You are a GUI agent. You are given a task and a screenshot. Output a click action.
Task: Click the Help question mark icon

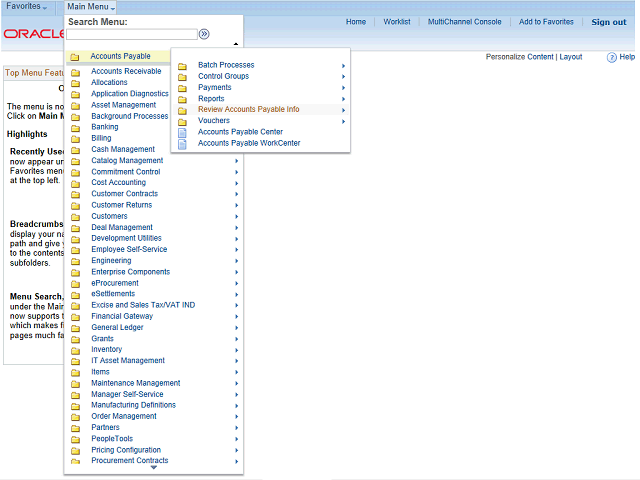point(612,58)
